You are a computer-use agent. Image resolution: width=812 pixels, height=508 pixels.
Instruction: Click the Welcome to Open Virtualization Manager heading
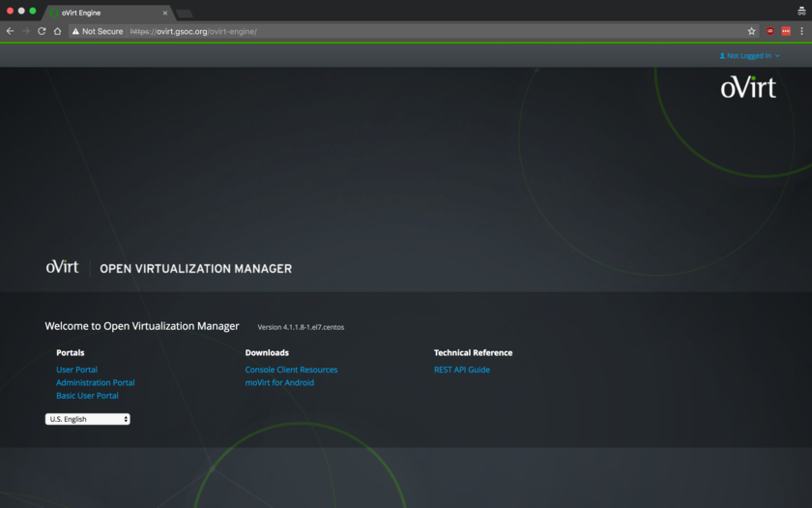142,326
